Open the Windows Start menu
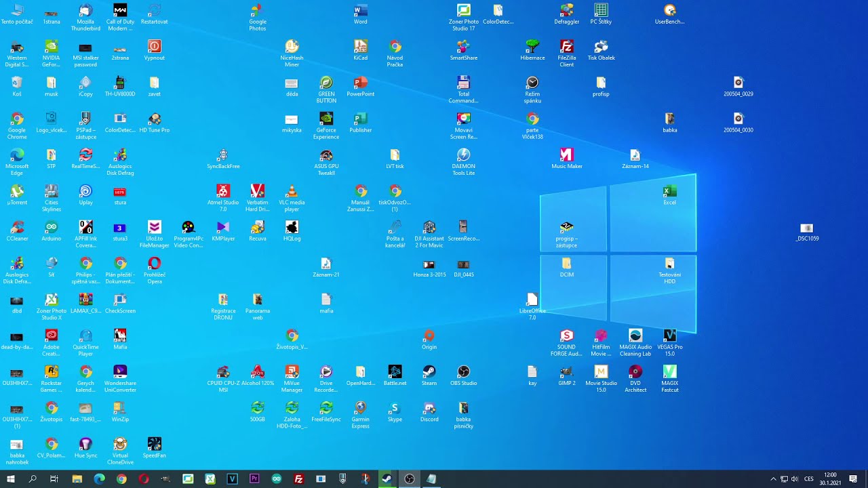The image size is (868, 488). pyautogui.click(x=11, y=479)
